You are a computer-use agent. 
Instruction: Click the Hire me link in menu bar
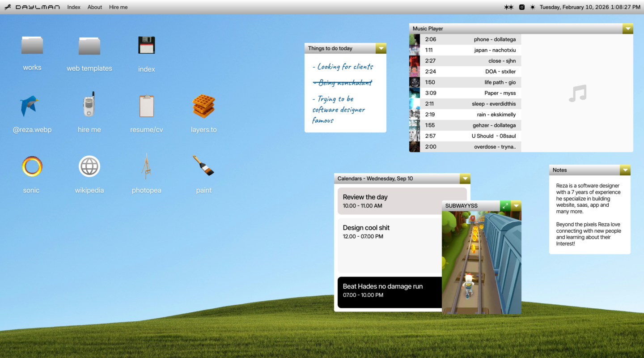pyautogui.click(x=118, y=7)
